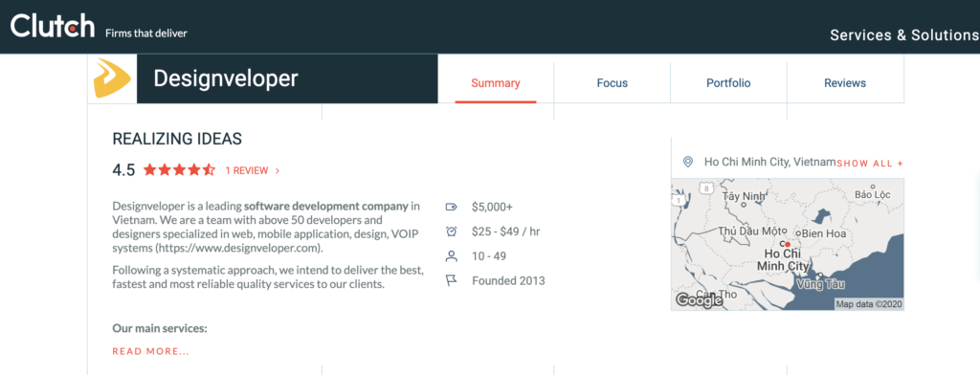Click the 'Firms that deliver' slogan
Image resolution: width=980 pixels, height=375 pixels.
(146, 33)
